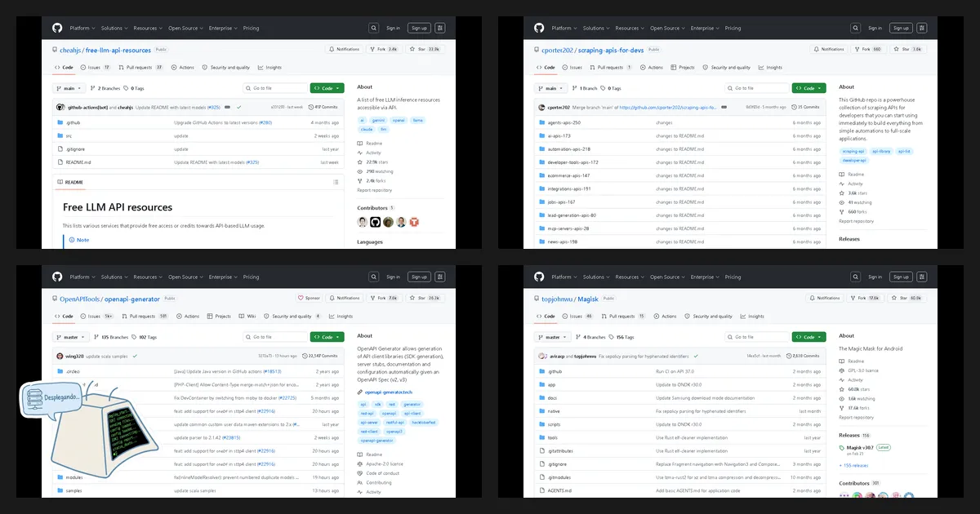Viewport: 980px width, 514px height.
Task: Open GitHub logo in Magisk page
Action: coord(539,277)
